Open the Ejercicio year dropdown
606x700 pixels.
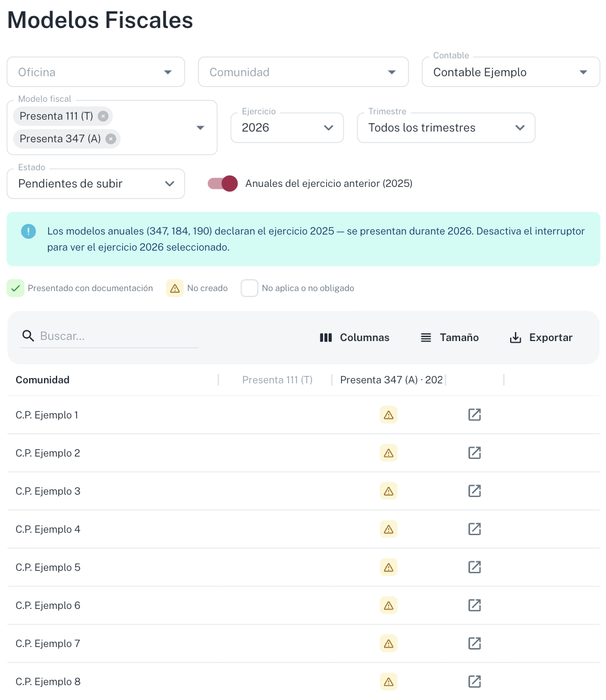pyautogui.click(x=287, y=127)
